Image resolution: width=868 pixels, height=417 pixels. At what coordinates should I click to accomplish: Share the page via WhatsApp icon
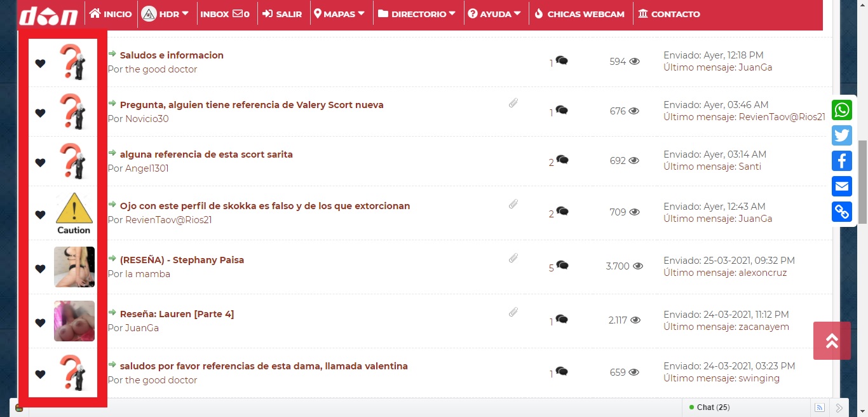[842, 110]
